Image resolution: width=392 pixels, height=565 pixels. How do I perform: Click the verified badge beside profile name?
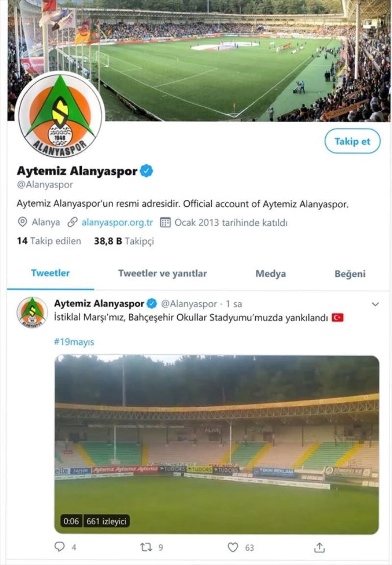click(147, 171)
